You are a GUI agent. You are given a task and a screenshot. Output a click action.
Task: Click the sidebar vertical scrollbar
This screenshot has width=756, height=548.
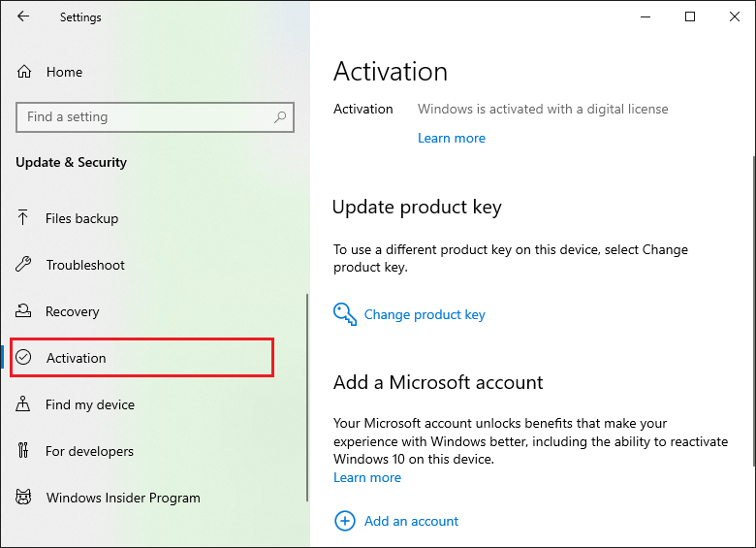tap(306, 397)
